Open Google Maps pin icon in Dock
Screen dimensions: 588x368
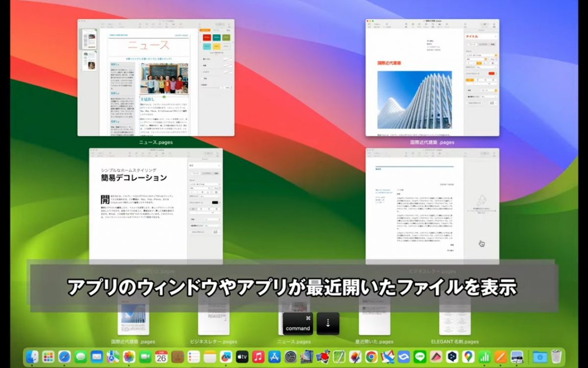point(468,357)
